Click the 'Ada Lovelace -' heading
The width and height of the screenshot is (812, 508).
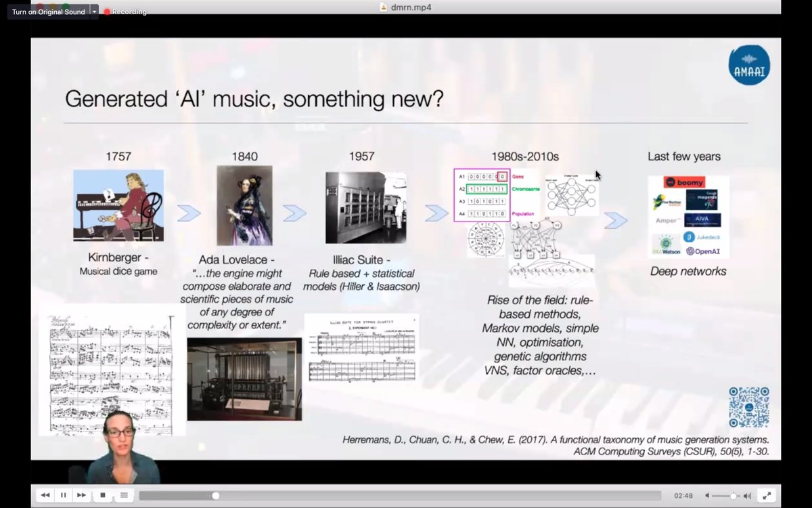(x=238, y=260)
